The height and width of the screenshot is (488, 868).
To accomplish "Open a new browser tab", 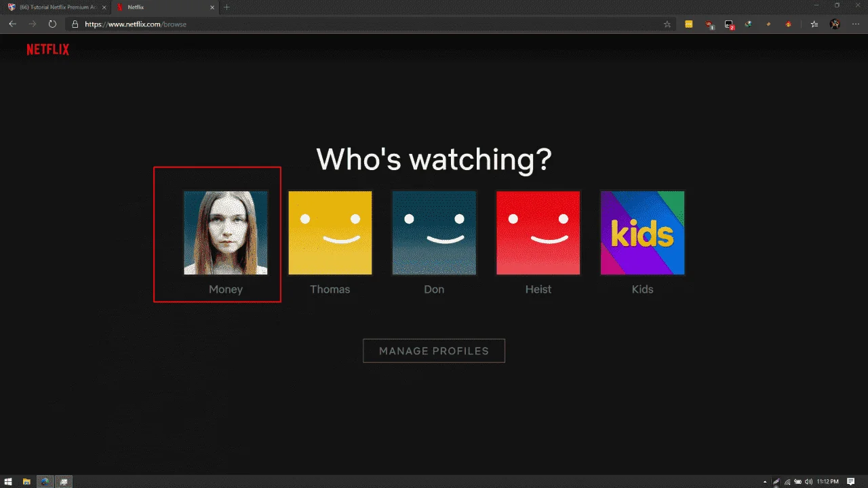I will (x=226, y=7).
